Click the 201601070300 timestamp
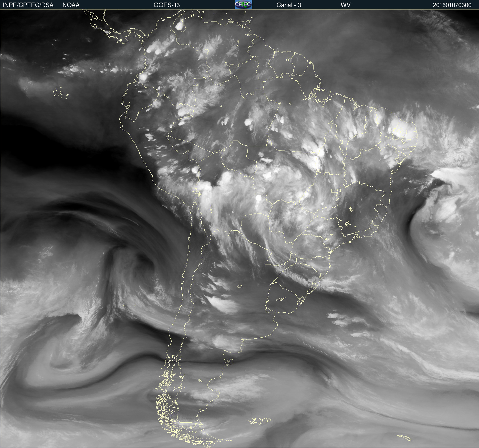Screen dimensions: 479x448 pos(452,5)
